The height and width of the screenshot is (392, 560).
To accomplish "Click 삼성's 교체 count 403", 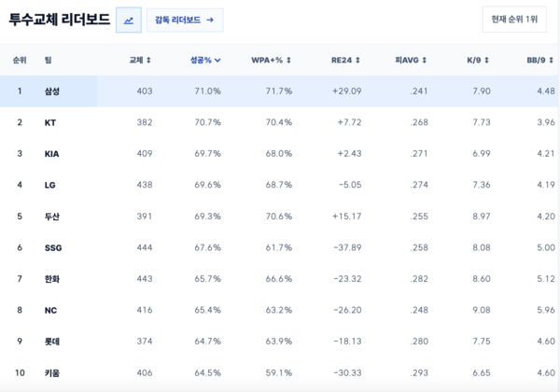I will pos(145,91).
